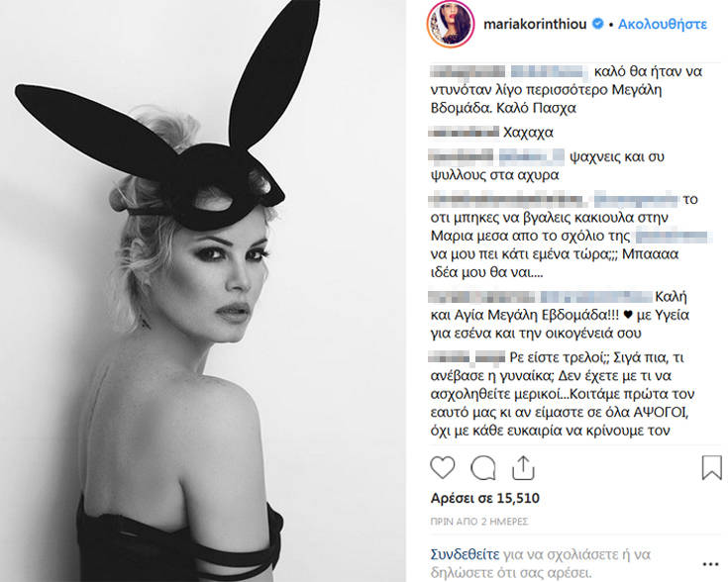Like the post with the heart icon
The height and width of the screenshot is (582, 728).
tap(443, 467)
